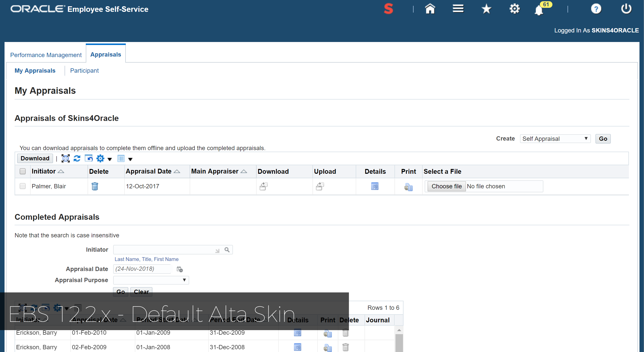
Task: Select '31-Dec-2009' period end date cell
Action: pos(227,333)
